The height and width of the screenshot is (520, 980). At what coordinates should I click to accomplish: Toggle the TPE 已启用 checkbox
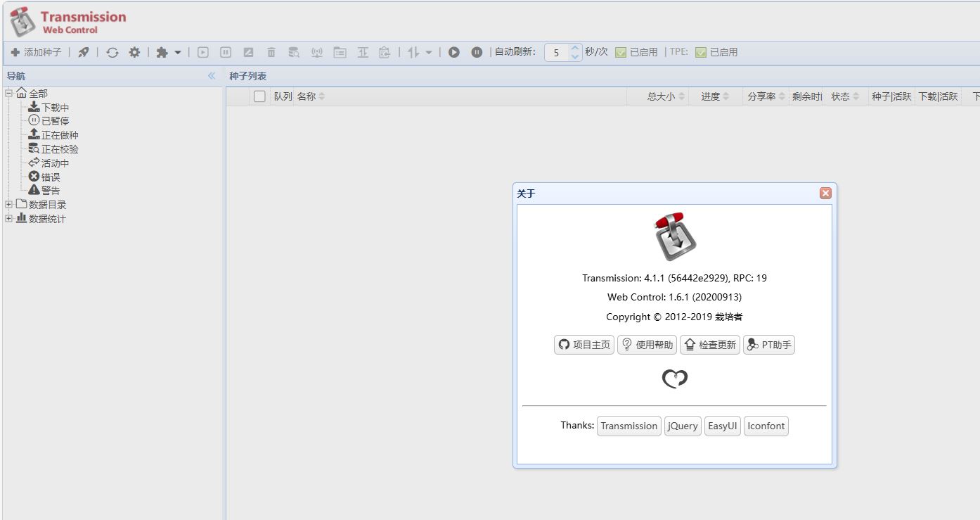point(701,52)
